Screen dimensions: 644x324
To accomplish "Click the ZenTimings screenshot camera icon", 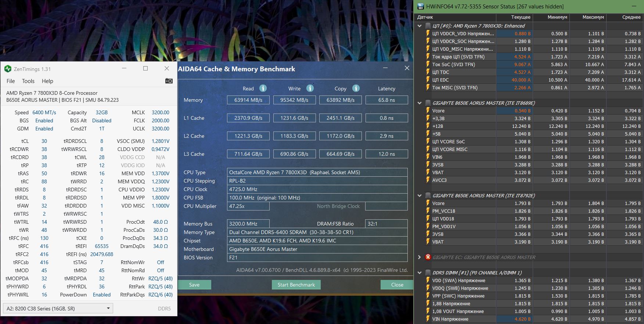I will pyautogui.click(x=169, y=81).
